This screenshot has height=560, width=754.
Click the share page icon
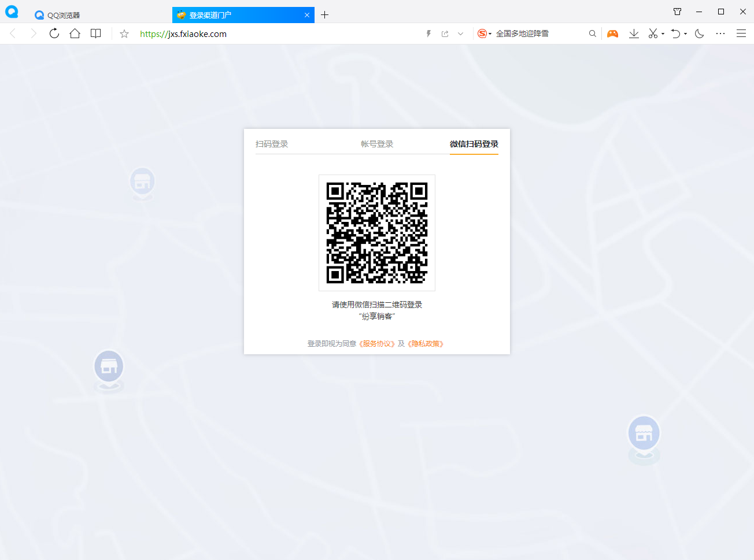click(x=445, y=34)
